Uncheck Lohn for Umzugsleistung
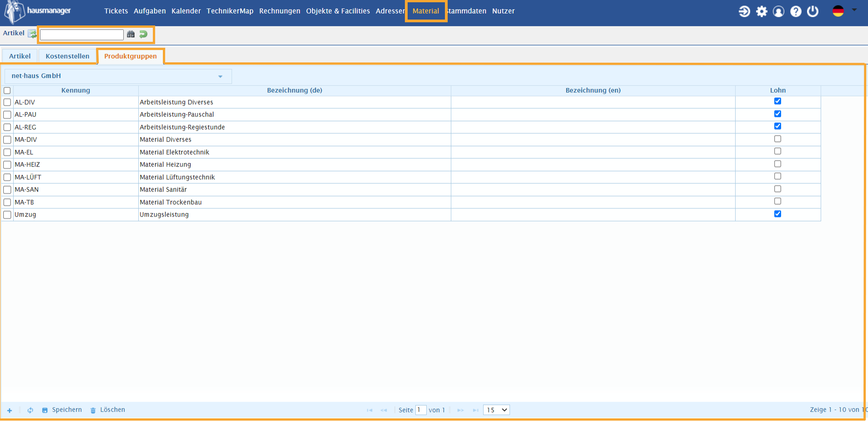The height and width of the screenshot is (422, 868). [x=777, y=214]
